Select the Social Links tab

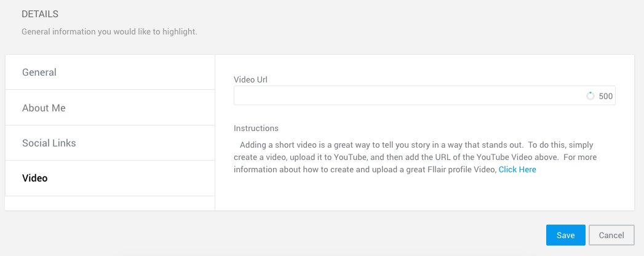click(x=49, y=143)
